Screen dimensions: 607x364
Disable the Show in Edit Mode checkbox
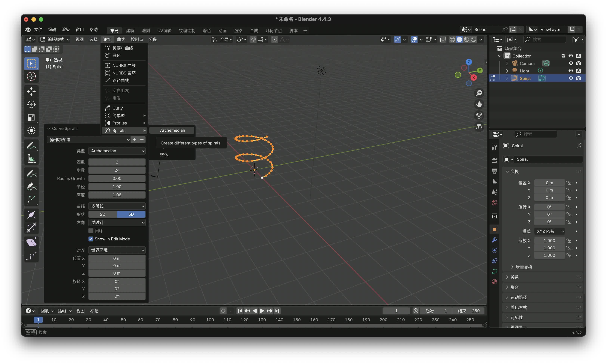tap(91, 239)
